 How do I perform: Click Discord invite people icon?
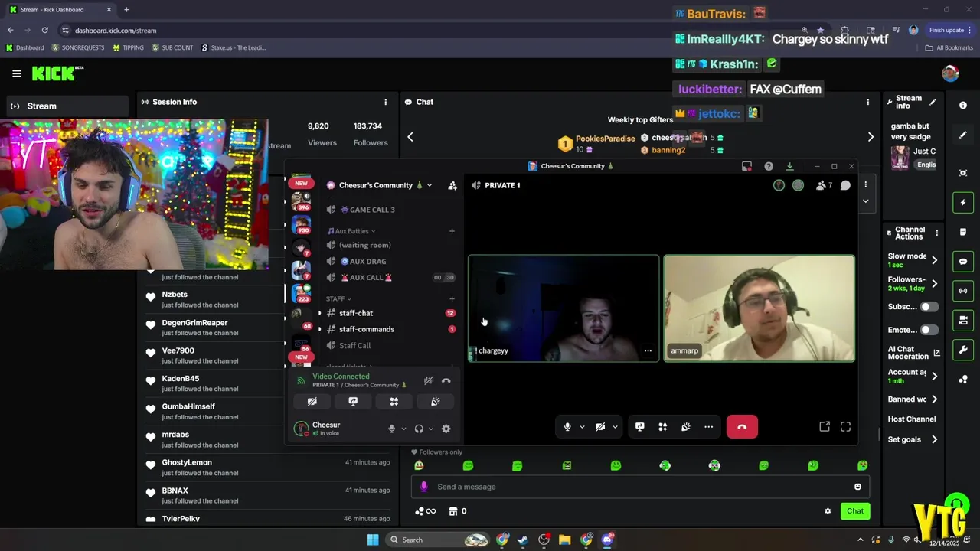tap(452, 185)
